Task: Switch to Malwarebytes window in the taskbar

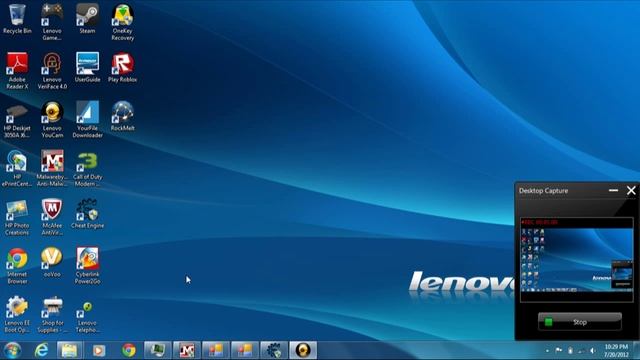Action: click(187, 350)
